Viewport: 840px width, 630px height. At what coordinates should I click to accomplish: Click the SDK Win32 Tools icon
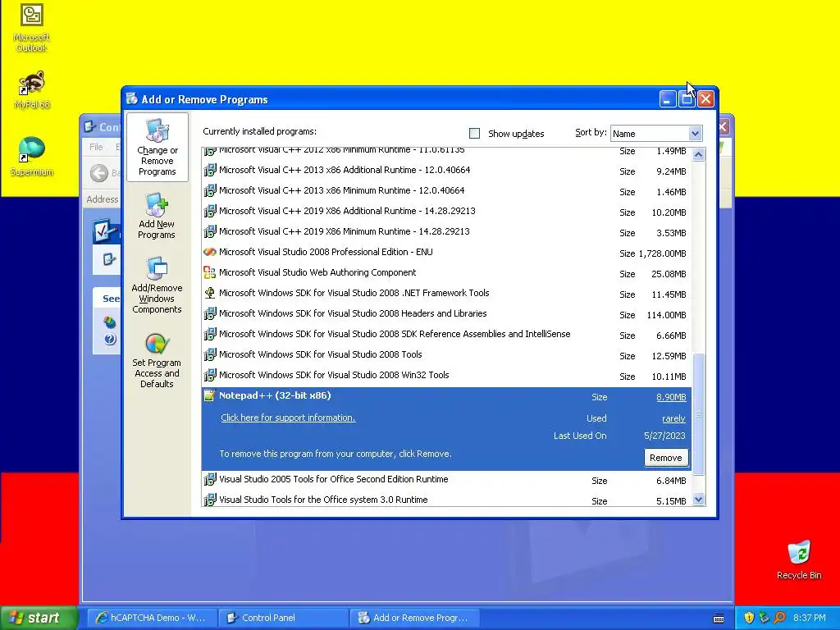click(210, 375)
